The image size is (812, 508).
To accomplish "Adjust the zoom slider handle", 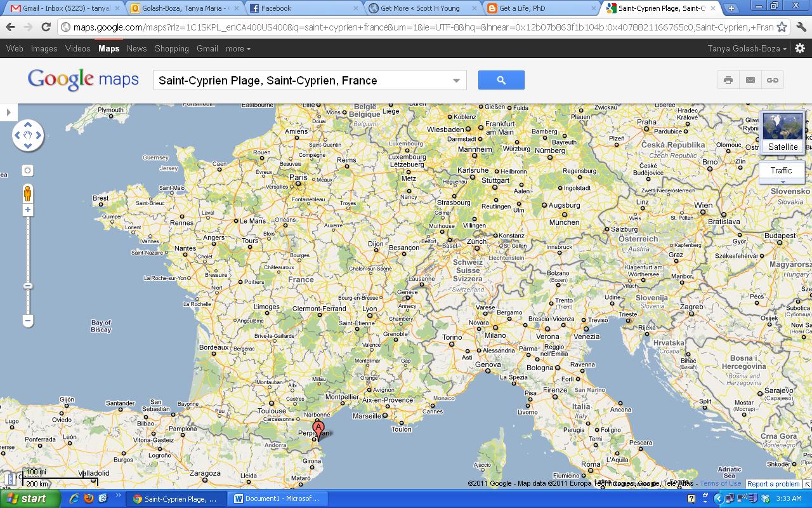I will pos(27,285).
